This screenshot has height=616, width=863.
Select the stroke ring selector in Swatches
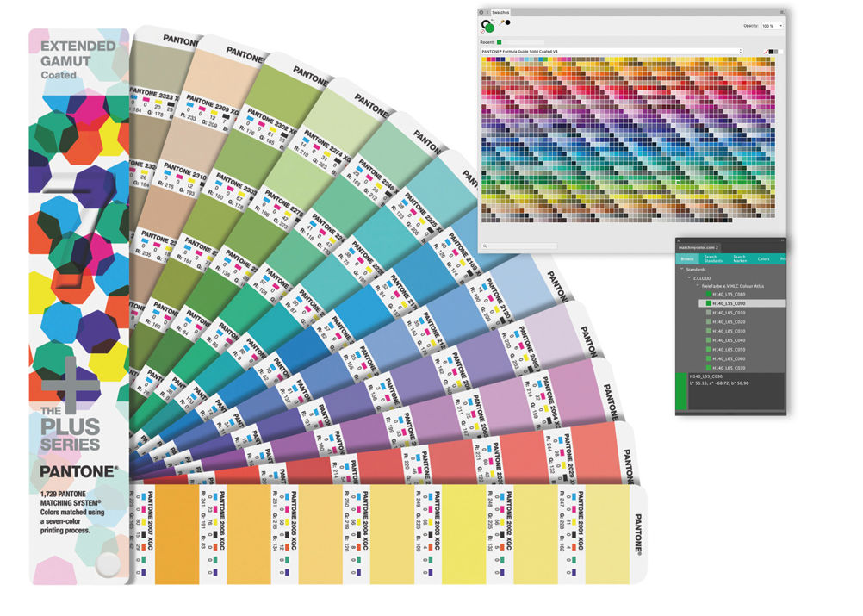coord(485,23)
